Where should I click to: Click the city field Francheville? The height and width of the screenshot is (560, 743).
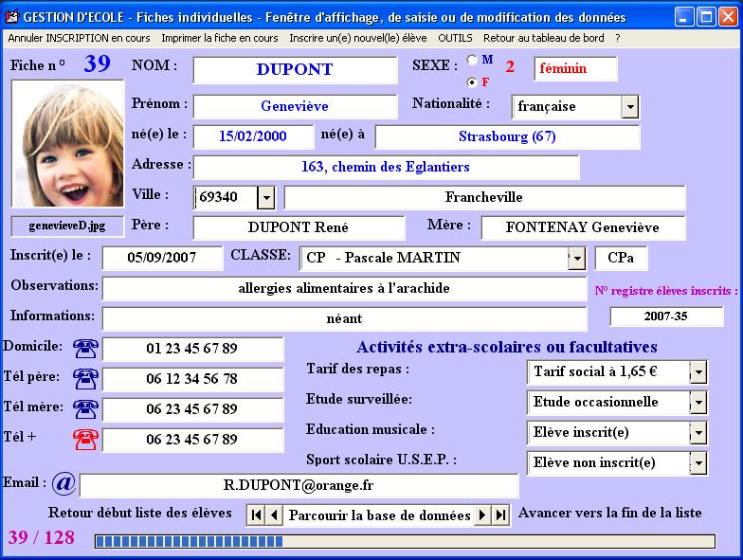point(484,197)
